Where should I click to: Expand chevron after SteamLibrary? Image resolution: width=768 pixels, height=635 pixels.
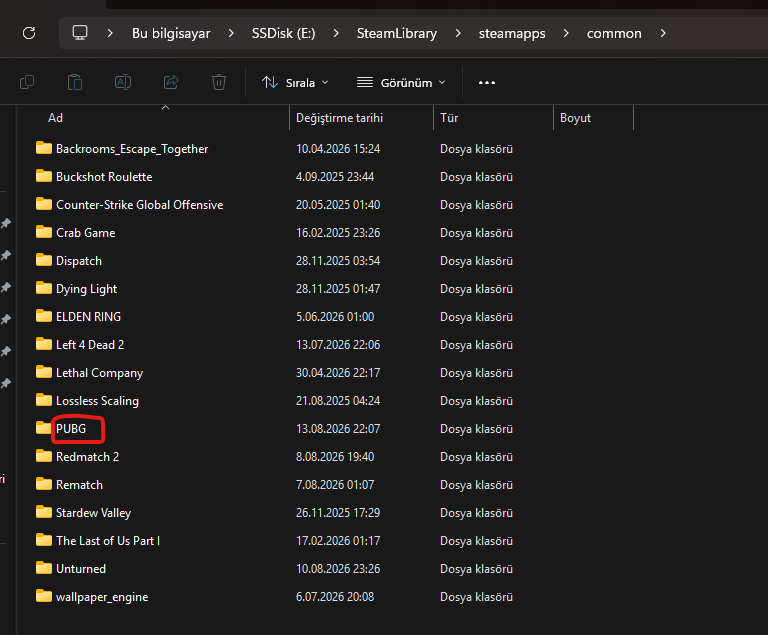click(x=458, y=33)
